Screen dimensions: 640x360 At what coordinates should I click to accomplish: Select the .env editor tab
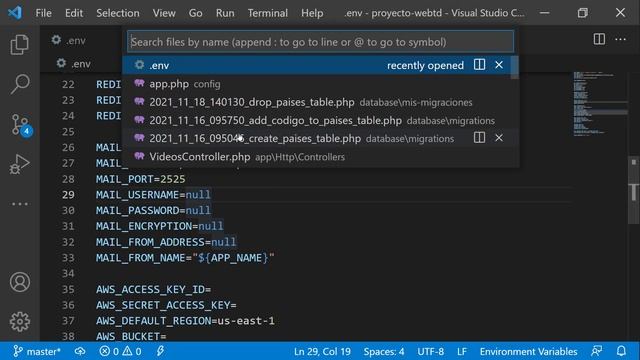point(69,40)
